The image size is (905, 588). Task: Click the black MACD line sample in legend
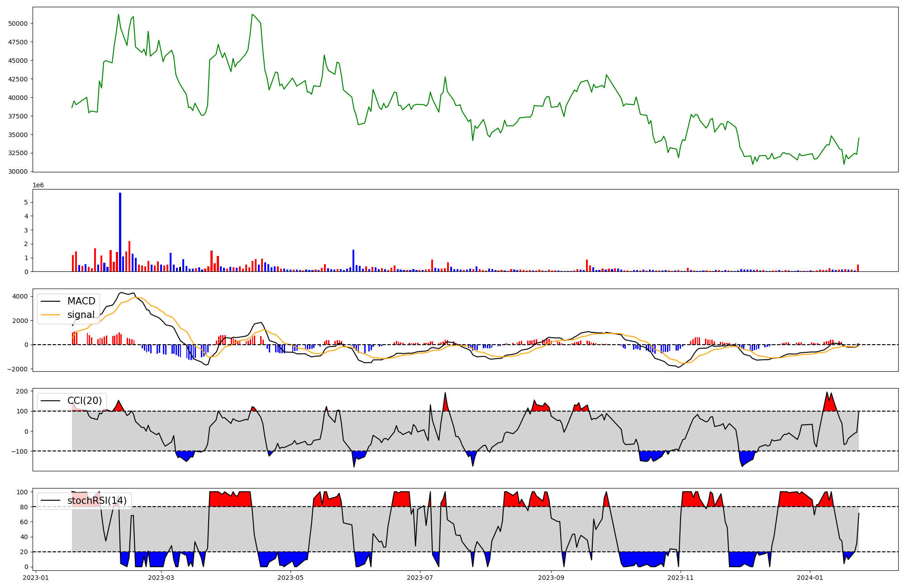(50, 302)
